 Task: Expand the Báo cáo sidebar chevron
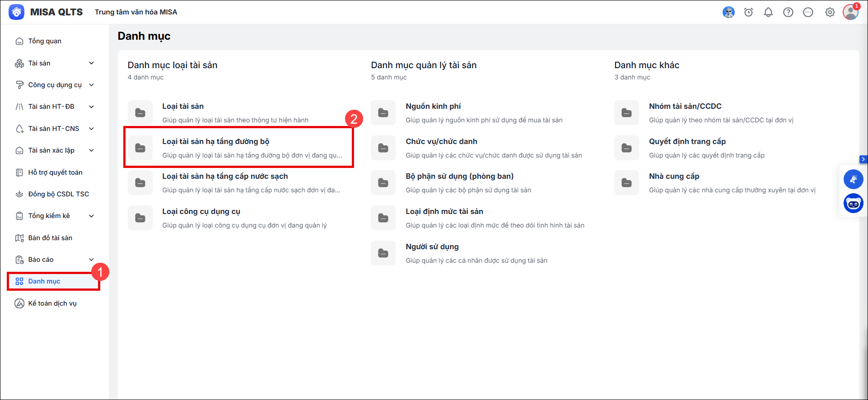[91, 260]
